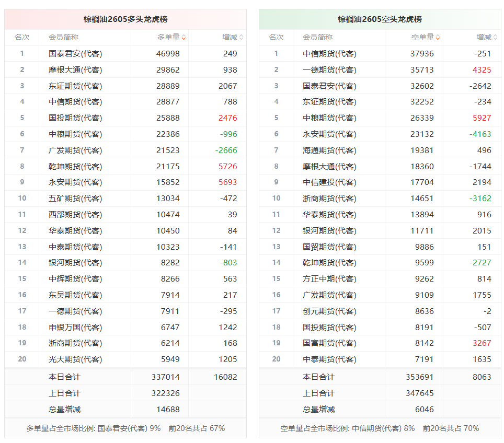Viewport: 504px width, 443px height.
Task: Click green change value -803
Action: 228,263
